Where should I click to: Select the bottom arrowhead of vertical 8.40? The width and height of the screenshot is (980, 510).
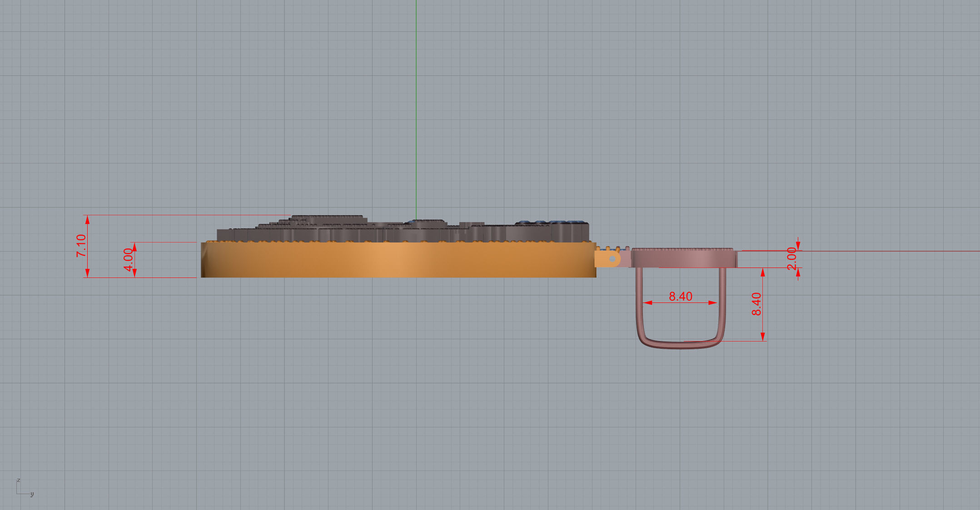[763, 337]
